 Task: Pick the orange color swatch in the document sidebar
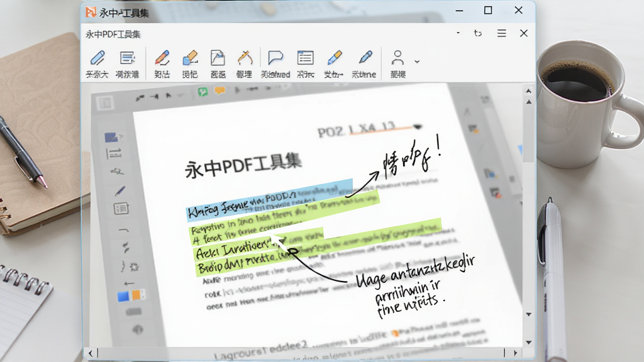(136, 295)
